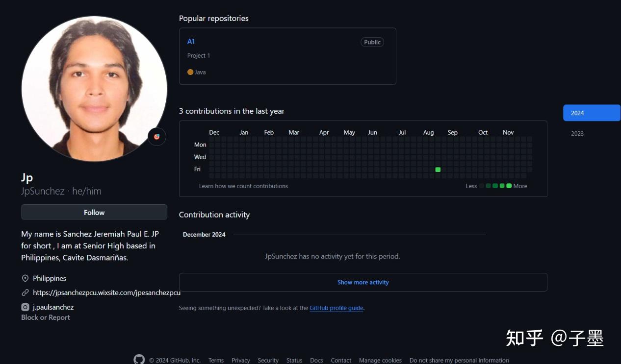Open the j.paulsanchez Instagram profile link
The image size is (621, 364).
tap(53, 307)
